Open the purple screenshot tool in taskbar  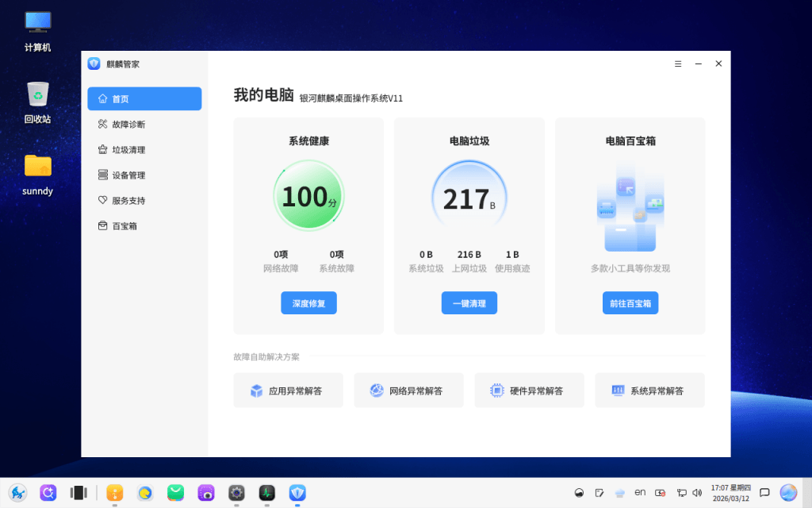206,492
